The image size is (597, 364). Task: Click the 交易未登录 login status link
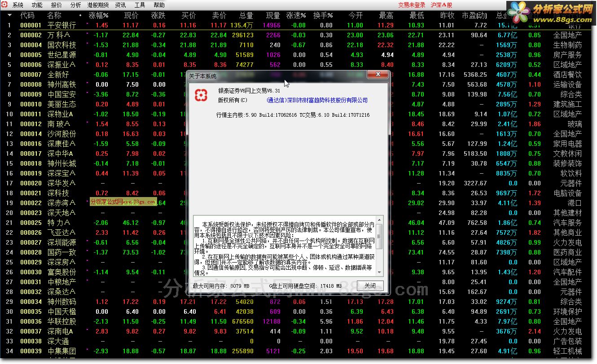(412, 5)
